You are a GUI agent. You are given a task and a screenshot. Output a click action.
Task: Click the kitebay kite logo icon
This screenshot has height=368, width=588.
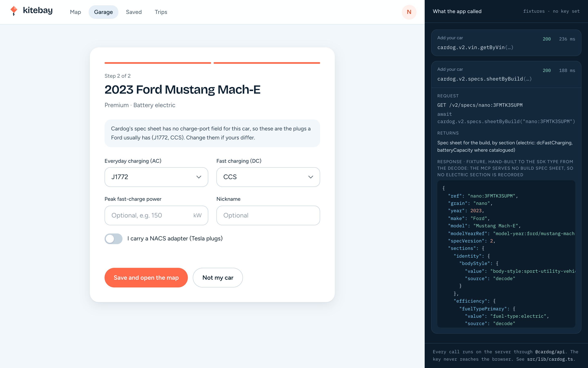point(14,11)
